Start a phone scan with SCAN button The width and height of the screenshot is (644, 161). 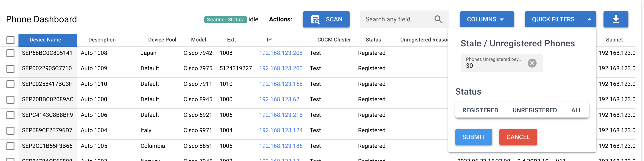[x=326, y=19]
